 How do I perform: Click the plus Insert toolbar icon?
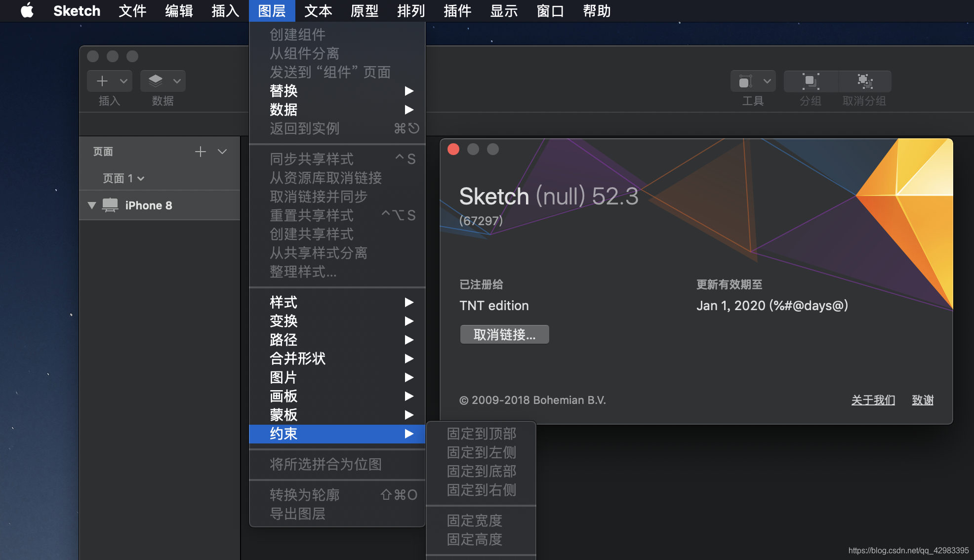coord(102,80)
